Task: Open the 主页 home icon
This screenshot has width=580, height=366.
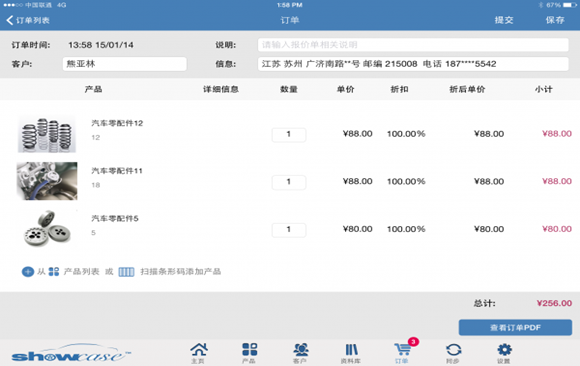Action: [x=199, y=353]
